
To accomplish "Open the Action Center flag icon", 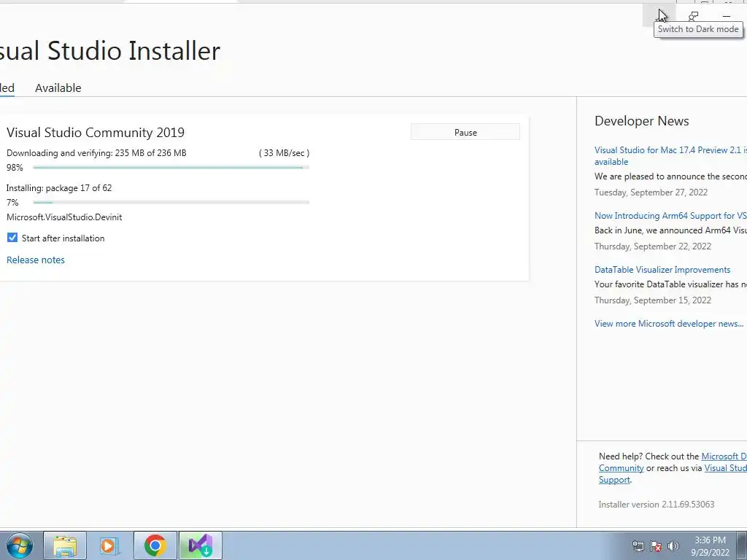I will (x=656, y=545).
